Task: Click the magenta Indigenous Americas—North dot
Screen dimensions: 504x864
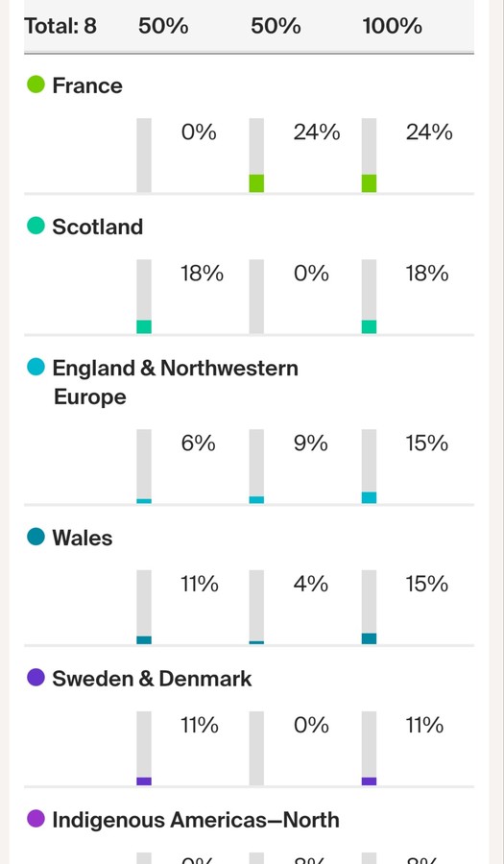Action: 36,819
